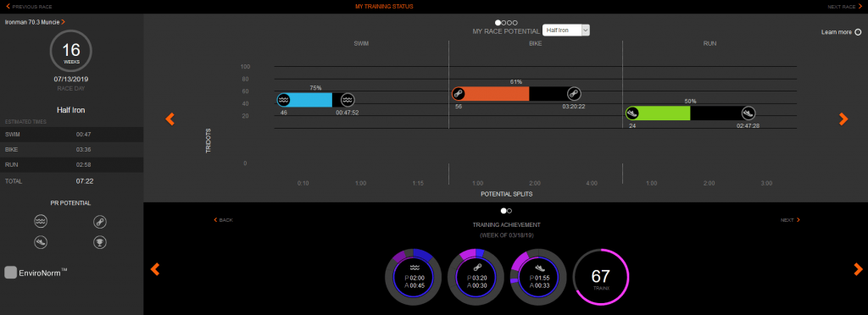Open the swim training achievement ring
The width and height of the screenshot is (868, 315).
(x=413, y=276)
